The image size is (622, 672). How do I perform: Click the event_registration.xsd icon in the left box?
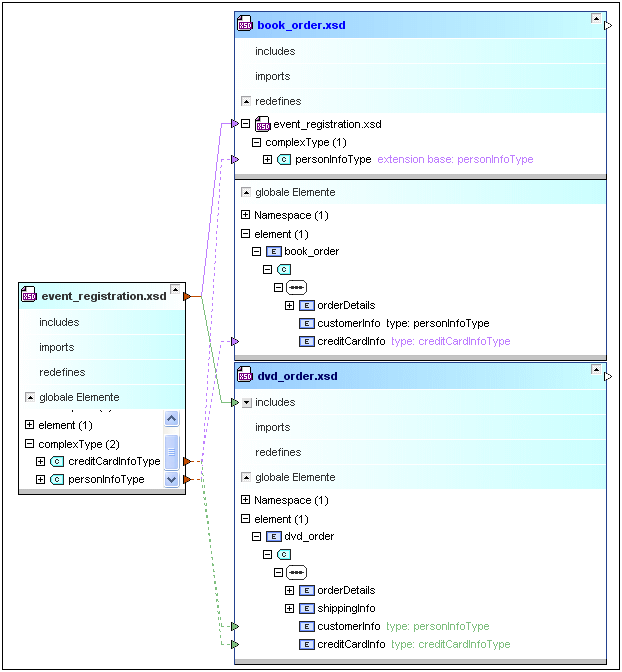(29, 296)
